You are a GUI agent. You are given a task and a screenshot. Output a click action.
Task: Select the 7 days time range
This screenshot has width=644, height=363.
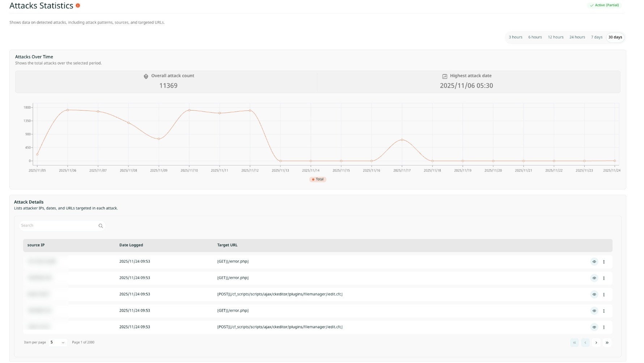pyautogui.click(x=597, y=37)
